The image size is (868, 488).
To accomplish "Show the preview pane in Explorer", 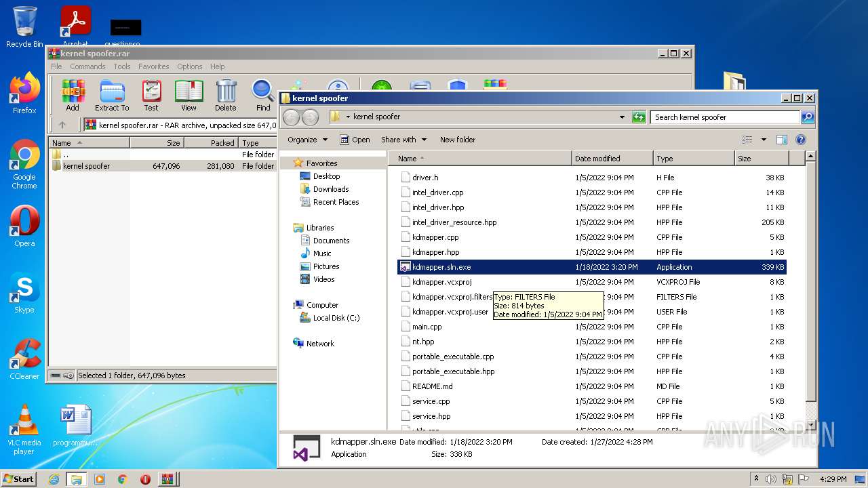I will tap(782, 140).
